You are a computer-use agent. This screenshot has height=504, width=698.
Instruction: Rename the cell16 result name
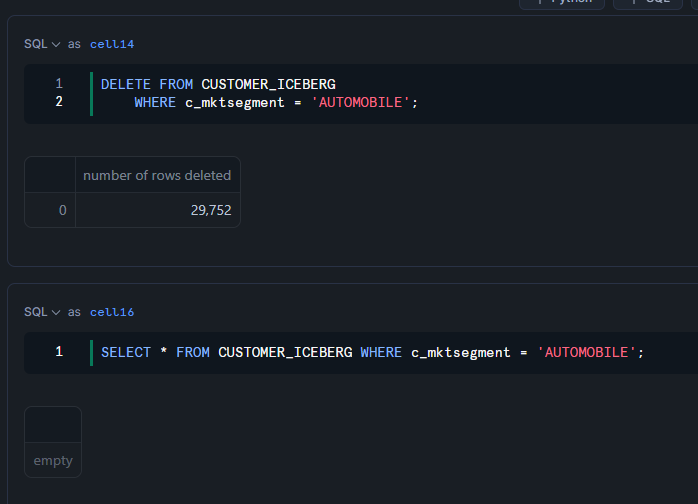pyautogui.click(x=112, y=312)
